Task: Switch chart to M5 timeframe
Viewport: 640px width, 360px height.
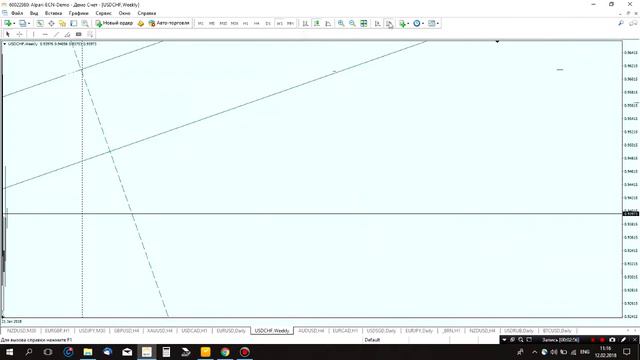Action: tap(212, 24)
